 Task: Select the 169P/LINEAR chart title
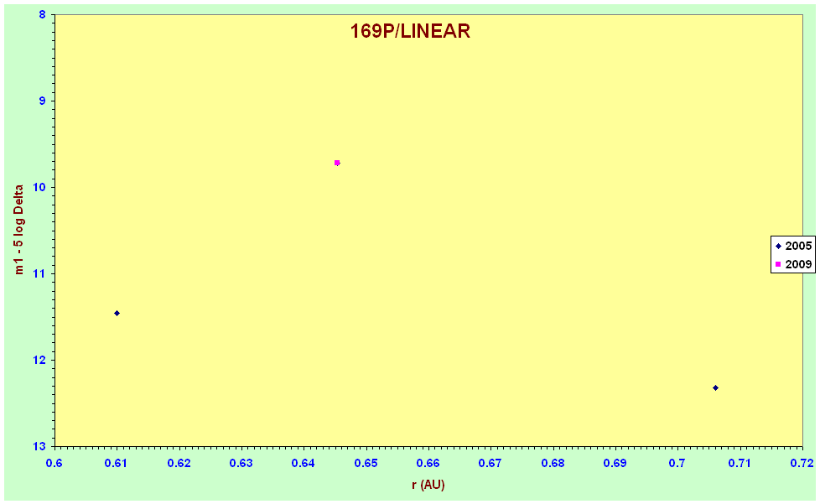coord(410,31)
